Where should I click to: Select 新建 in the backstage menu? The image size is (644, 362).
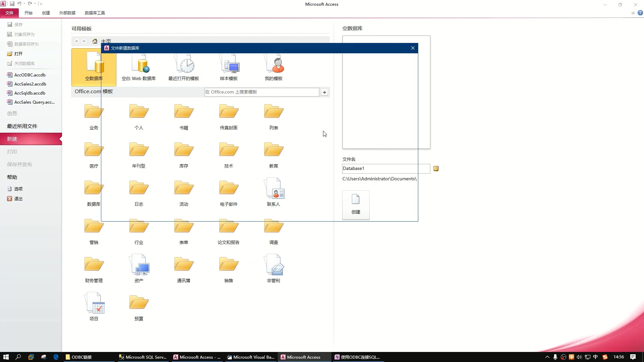coord(31,139)
